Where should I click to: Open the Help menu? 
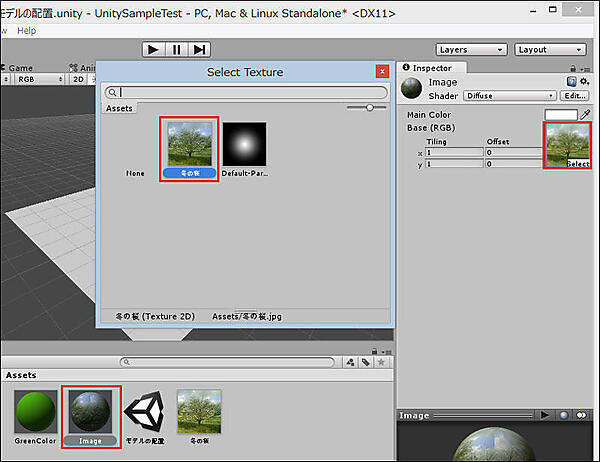coord(26,31)
